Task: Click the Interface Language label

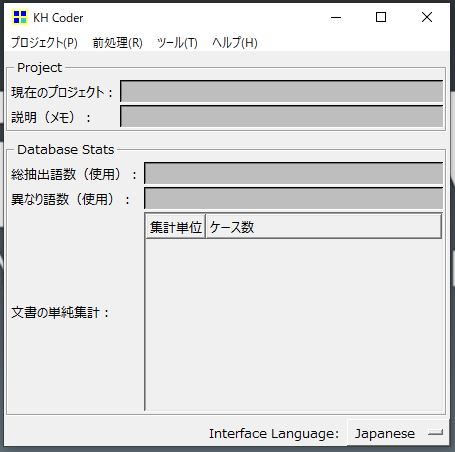Action: pos(274,434)
